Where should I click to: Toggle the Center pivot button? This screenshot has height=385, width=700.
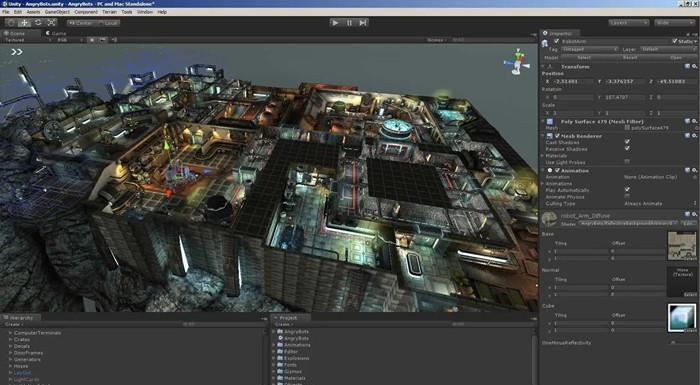pyautogui.click(x=80, y=22)
